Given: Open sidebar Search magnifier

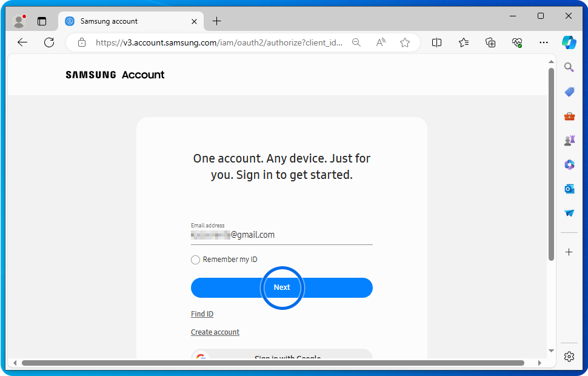Looking at the screenshot, I should [569, 67].
